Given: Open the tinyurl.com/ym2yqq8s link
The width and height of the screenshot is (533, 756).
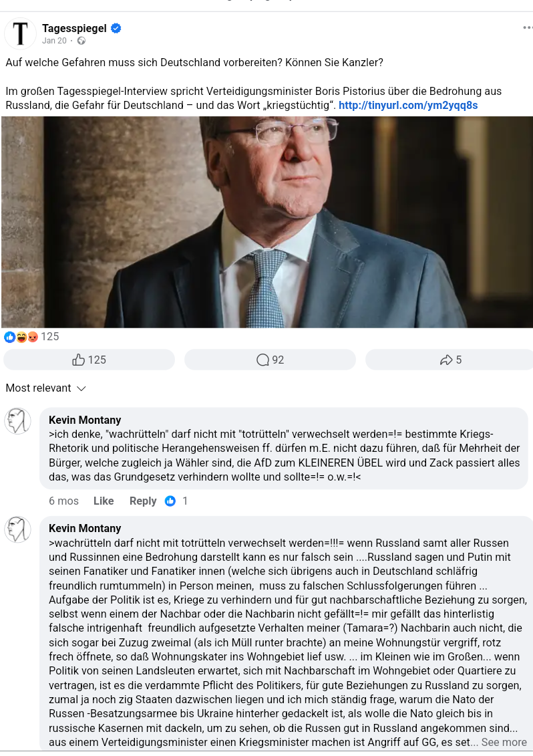Looking at the screenshot, I should [407, 105].
